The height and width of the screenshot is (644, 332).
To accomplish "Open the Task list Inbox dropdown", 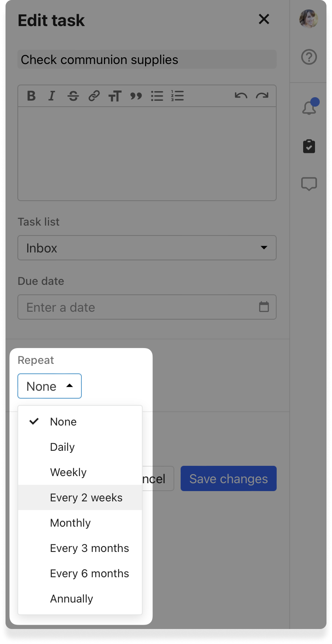I will [x=147, y=248].
